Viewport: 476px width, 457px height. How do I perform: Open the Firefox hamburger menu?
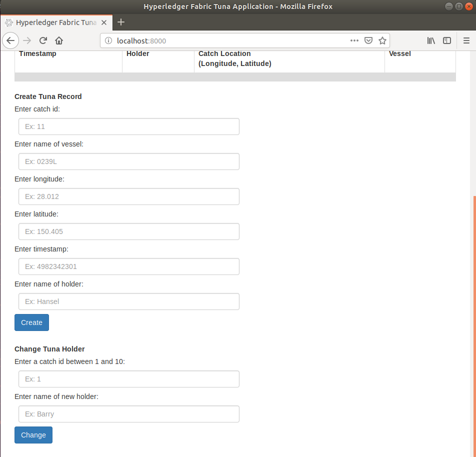(466, 40)
